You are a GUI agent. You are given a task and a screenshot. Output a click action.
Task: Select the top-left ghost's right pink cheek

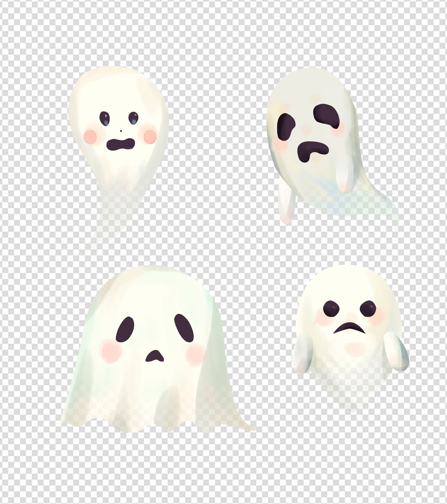click(150, 137)
